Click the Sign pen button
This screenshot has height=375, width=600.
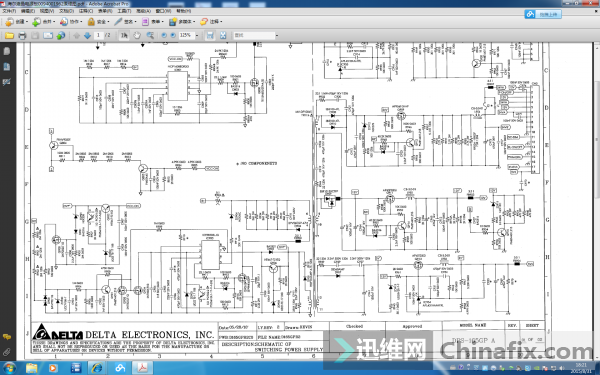(125, 22)
